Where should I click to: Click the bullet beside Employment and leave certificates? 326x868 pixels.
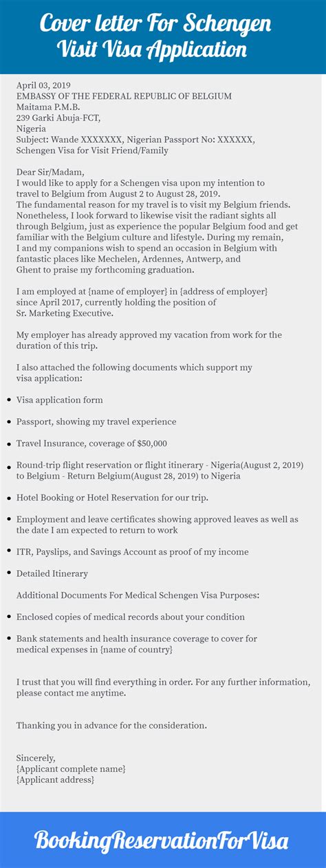[x=8, y=520]
